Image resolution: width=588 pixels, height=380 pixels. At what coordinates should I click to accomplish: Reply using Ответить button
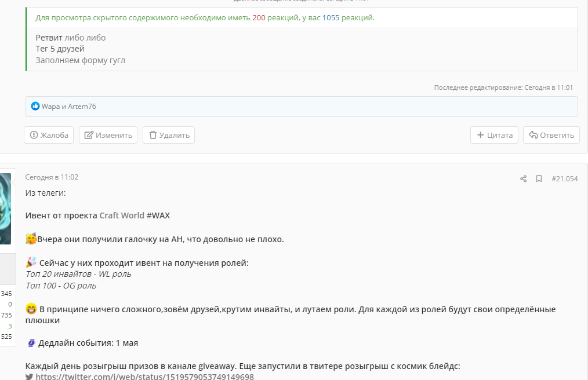[x=551, y=135]
